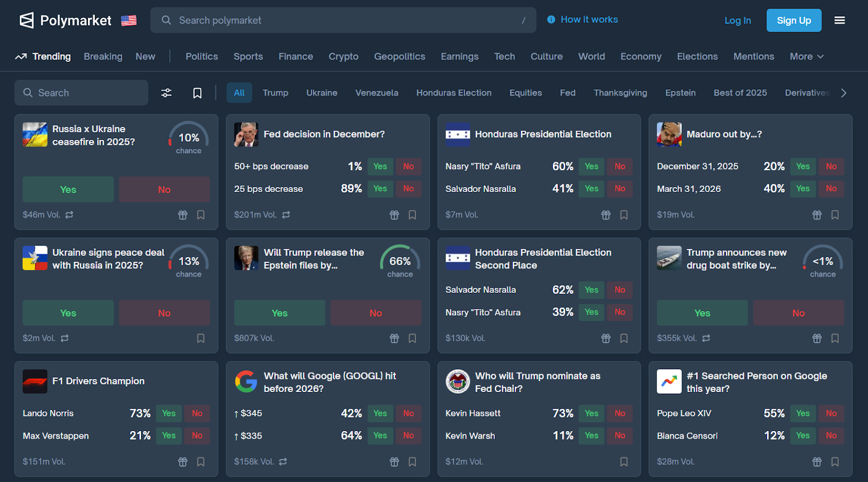Buy No on Trump Epstein files market

pyautogui.click(x=376, y=313)
